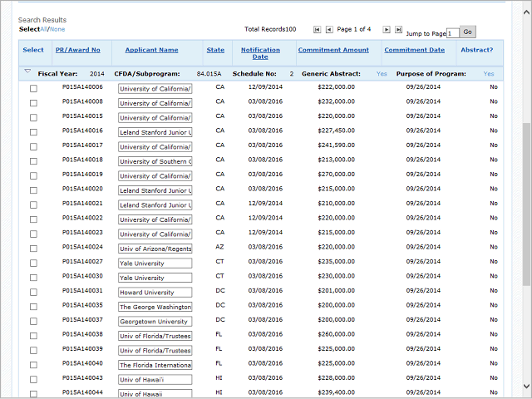This screenshot has width=532, height=399.
Task: Jump to the last results page
Action: [x=399, y=29]
